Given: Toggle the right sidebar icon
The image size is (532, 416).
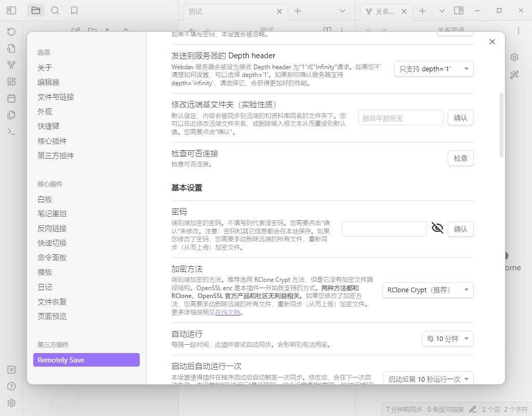Looking at the screenshot, I should point(459,10).
